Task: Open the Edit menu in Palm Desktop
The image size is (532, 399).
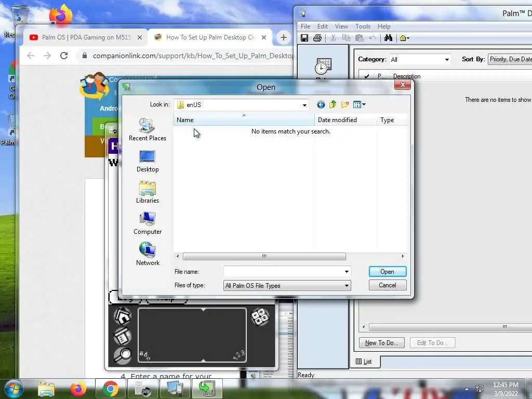Action: coord(322,26)
